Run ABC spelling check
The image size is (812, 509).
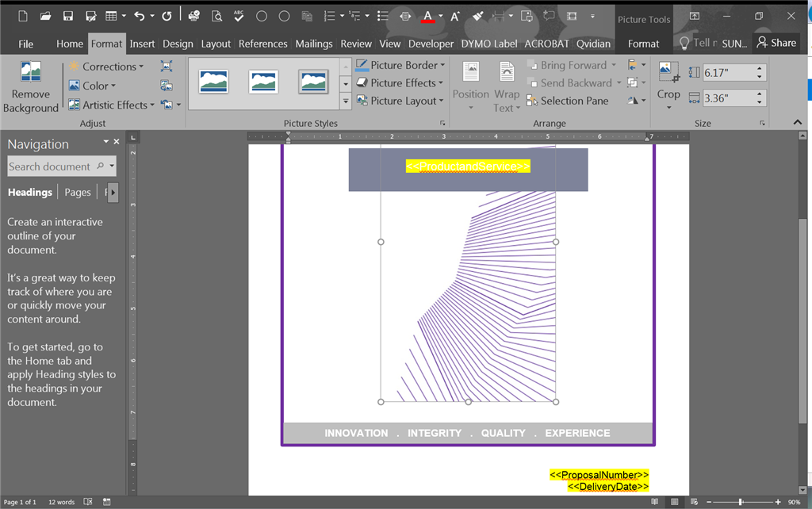click(x=239, y=17)
